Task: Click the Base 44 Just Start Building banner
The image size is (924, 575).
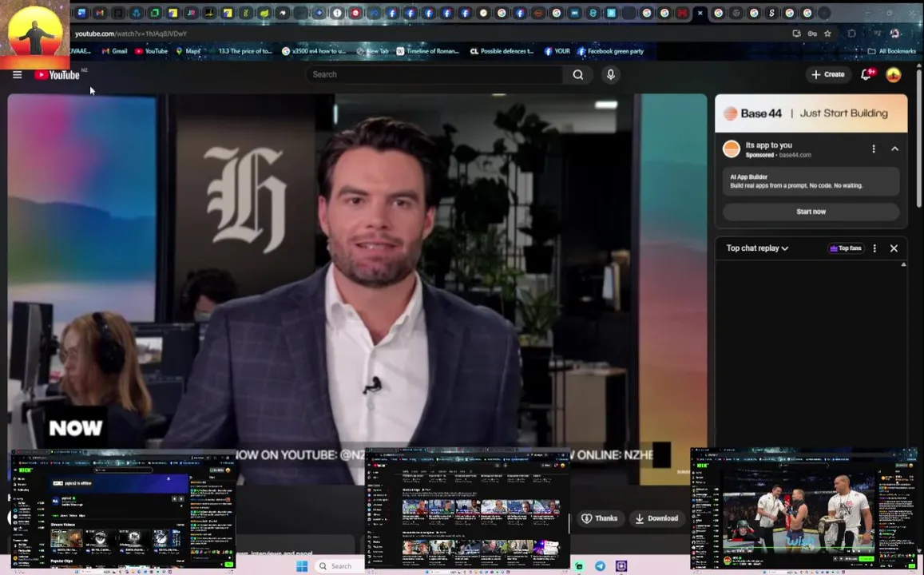Action: (x=811, y=113)
